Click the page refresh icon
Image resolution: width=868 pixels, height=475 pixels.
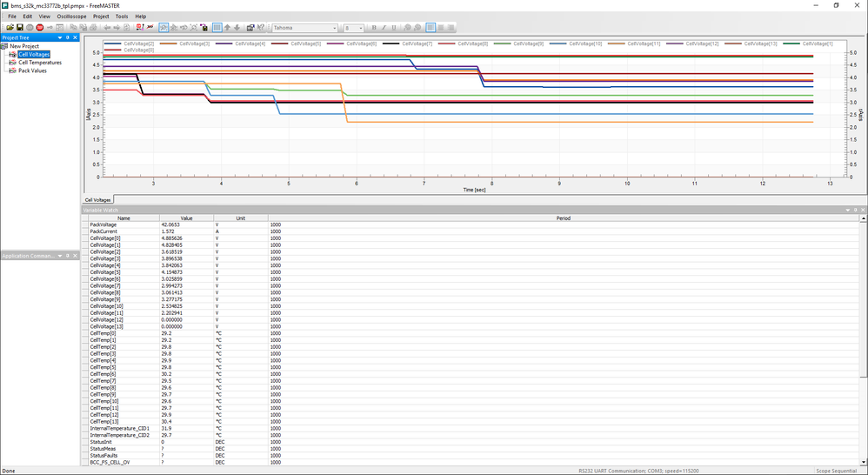click(127, 27)
